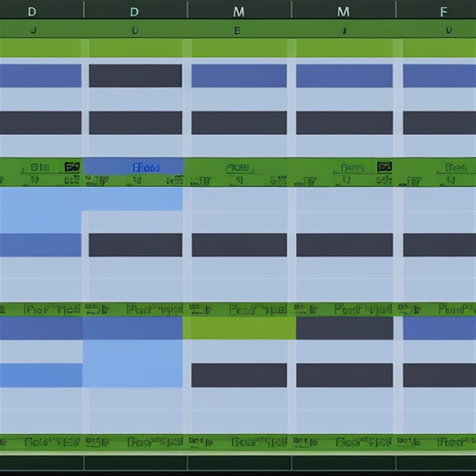Viewport: 476px width, 476px height.
Task: Select the first "M" column header
Action: coord(238,12)
